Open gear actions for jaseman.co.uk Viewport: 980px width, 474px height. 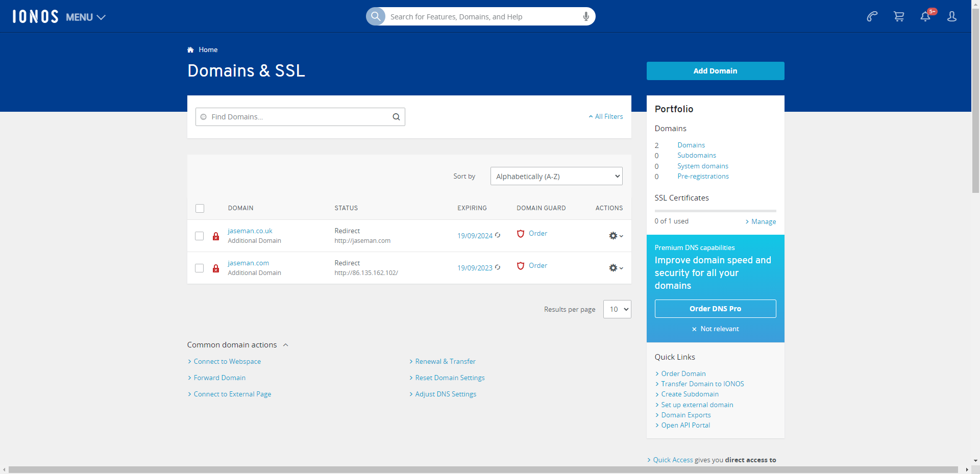[616, 236]
